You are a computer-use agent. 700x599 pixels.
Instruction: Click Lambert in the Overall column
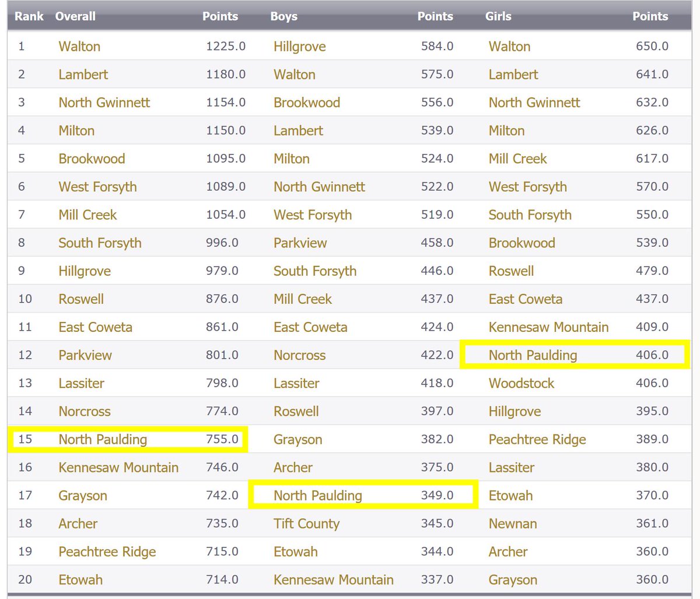[83, 75]
